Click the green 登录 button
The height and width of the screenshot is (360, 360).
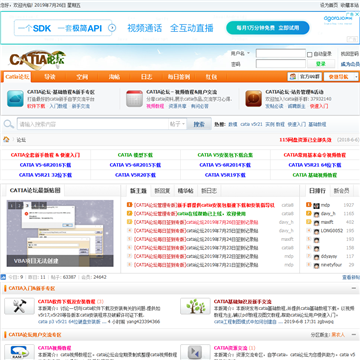click(x=321, y=64)
